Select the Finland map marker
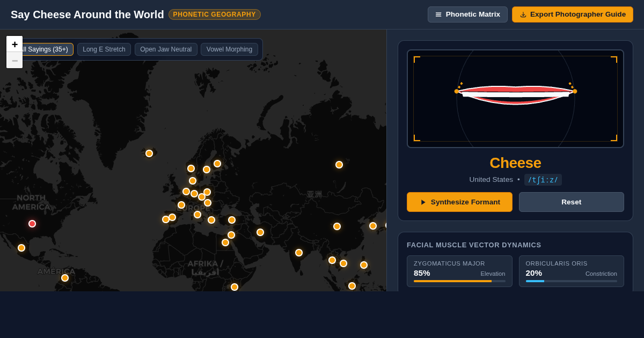This screenshot has height=338, width=644. (217, 164)
